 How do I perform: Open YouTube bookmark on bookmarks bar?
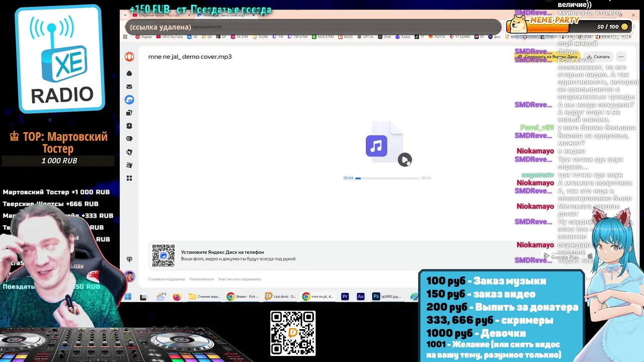[x=169, y=37]
